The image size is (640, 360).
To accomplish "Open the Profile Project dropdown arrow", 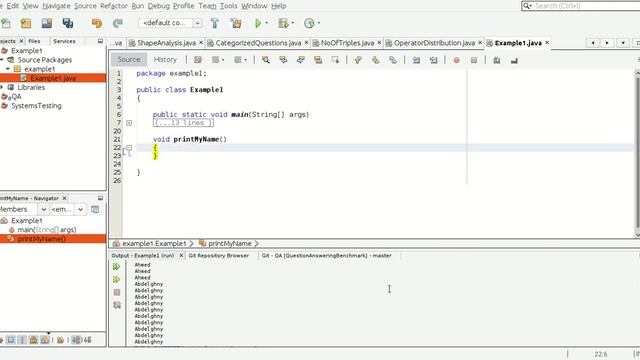I will click(319, 23).
